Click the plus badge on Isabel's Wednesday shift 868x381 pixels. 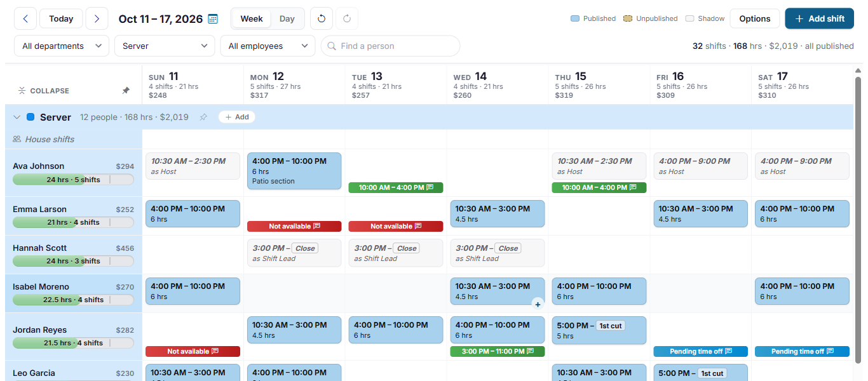coord(538,304)
